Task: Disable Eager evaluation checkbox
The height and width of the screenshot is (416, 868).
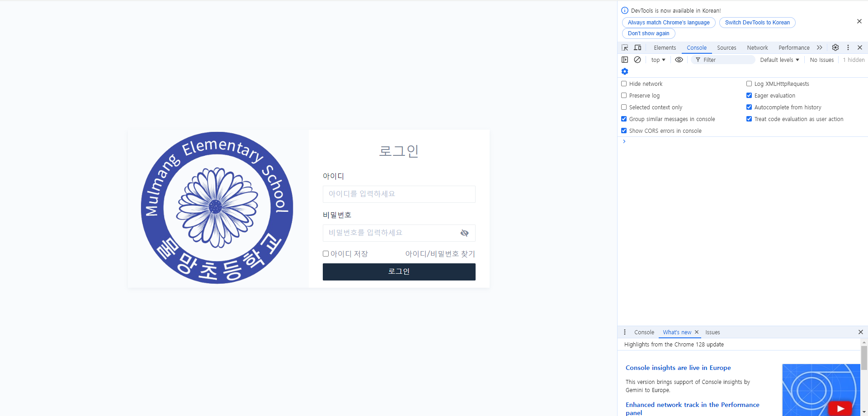Action: pyautogui.click(x=749, y=95)
